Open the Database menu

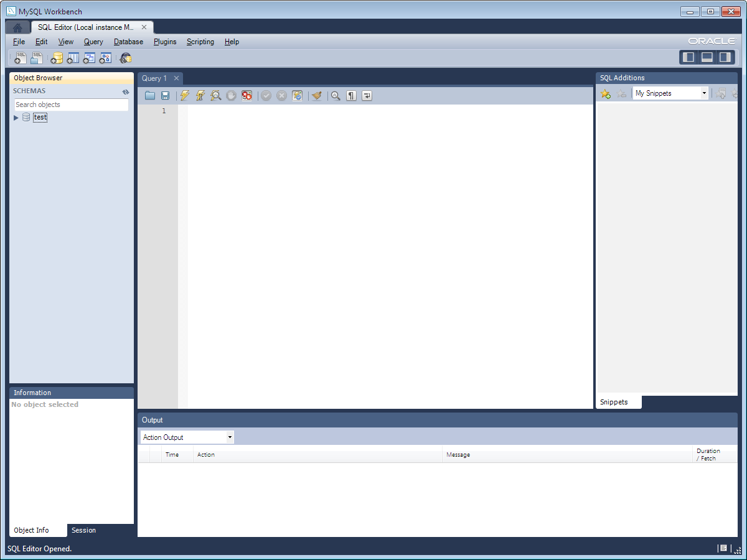click(128, 42)
